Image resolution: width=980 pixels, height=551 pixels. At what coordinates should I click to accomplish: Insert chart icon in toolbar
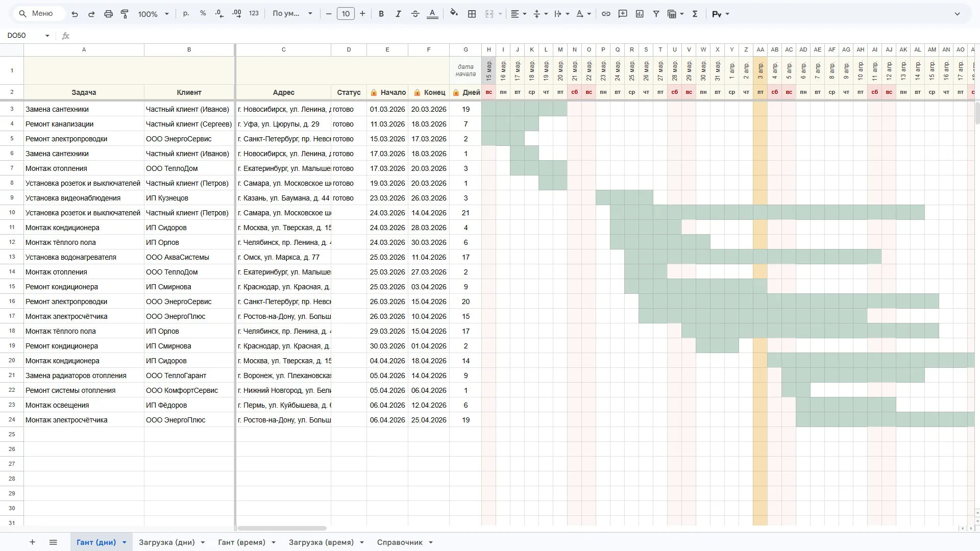point(640,14)
